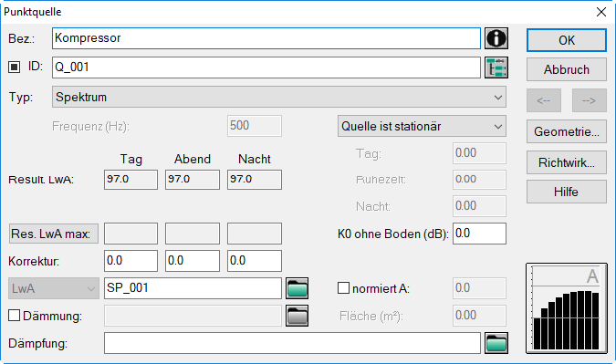Click the Fläche (m²) field
The height and width of the screenshot is (364, 616).
479,316
